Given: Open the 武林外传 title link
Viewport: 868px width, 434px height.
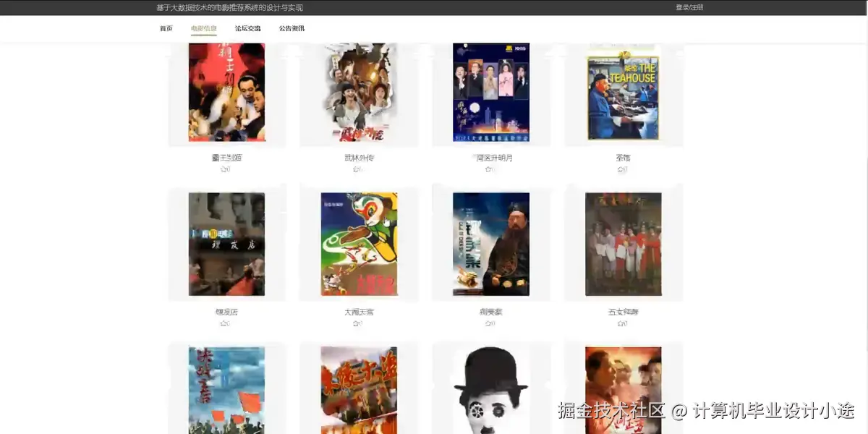Looking at the screenshot, I should (359, 158).
